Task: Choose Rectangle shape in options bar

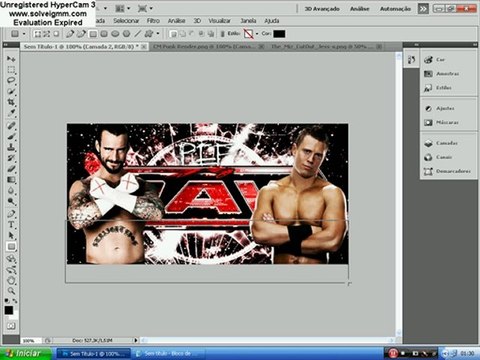Action: tap(93, 34)
